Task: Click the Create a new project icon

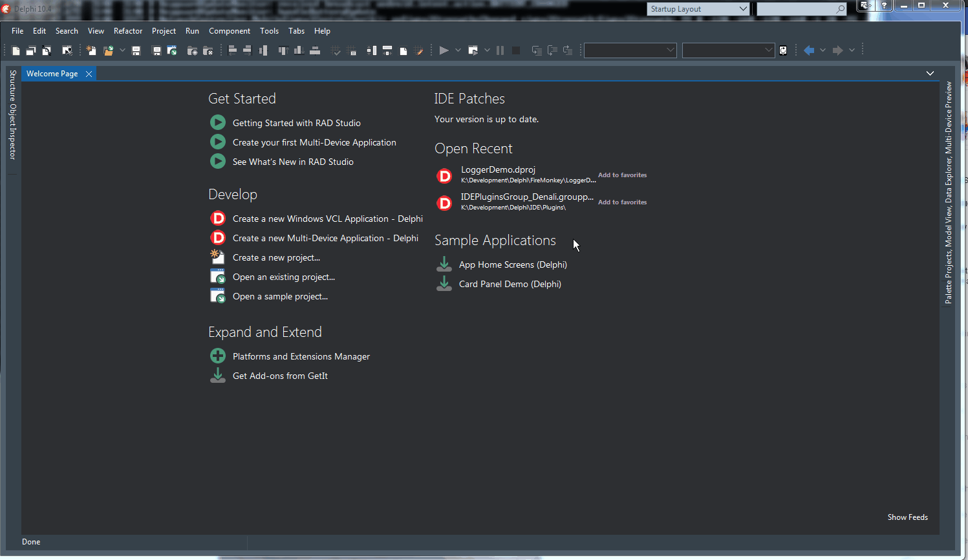Action: click(x=218, y=257)
